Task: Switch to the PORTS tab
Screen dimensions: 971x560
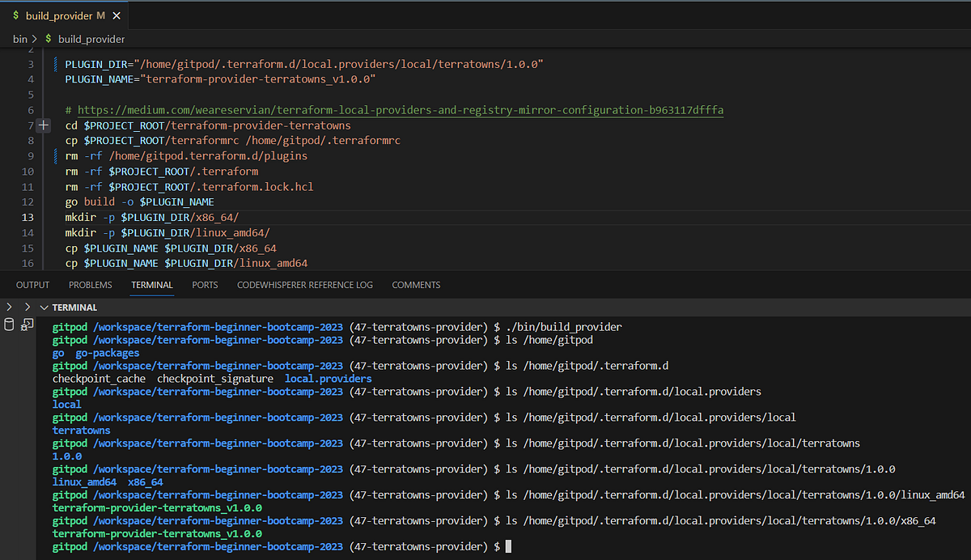Action: click(x=205, y=284)
